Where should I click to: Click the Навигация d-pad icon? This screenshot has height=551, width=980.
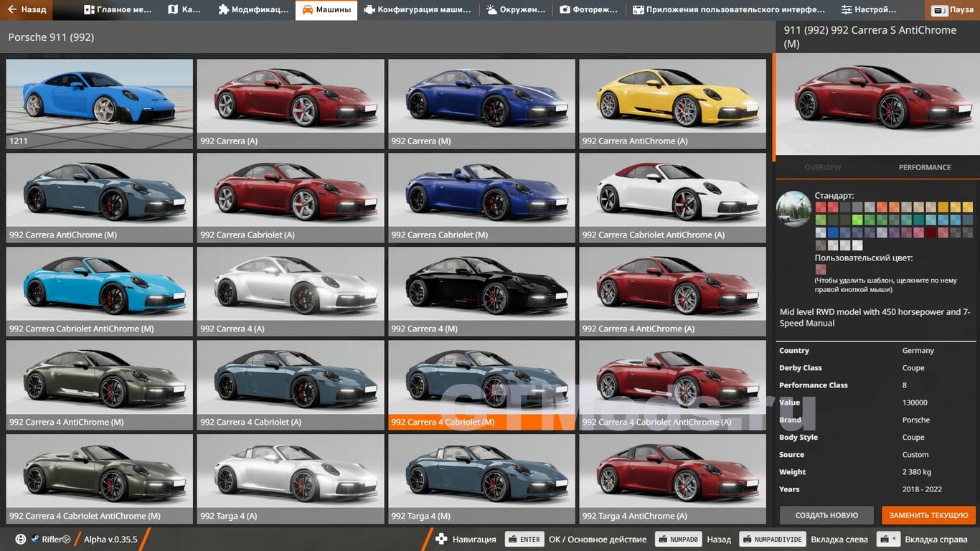pyautogui.click(x=441, y=539)
